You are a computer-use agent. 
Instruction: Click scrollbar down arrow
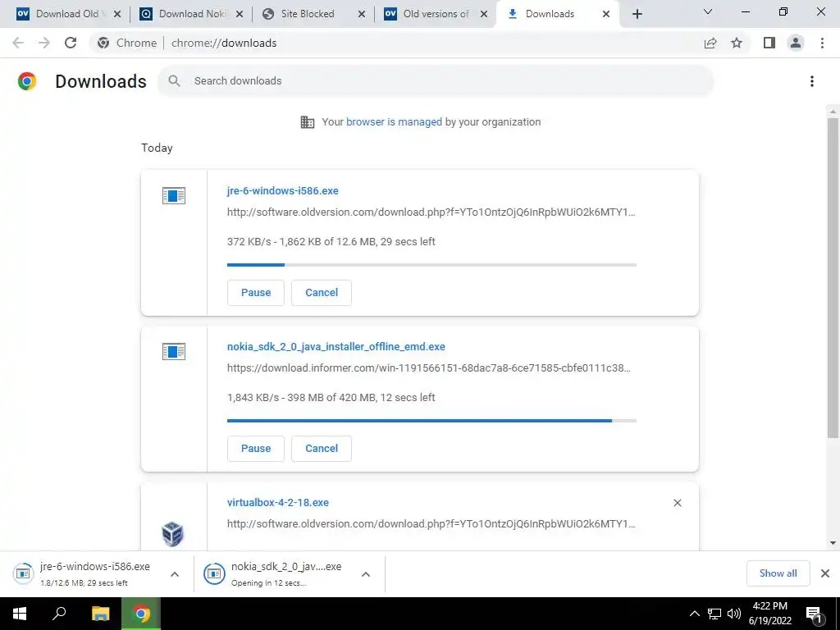833,543
